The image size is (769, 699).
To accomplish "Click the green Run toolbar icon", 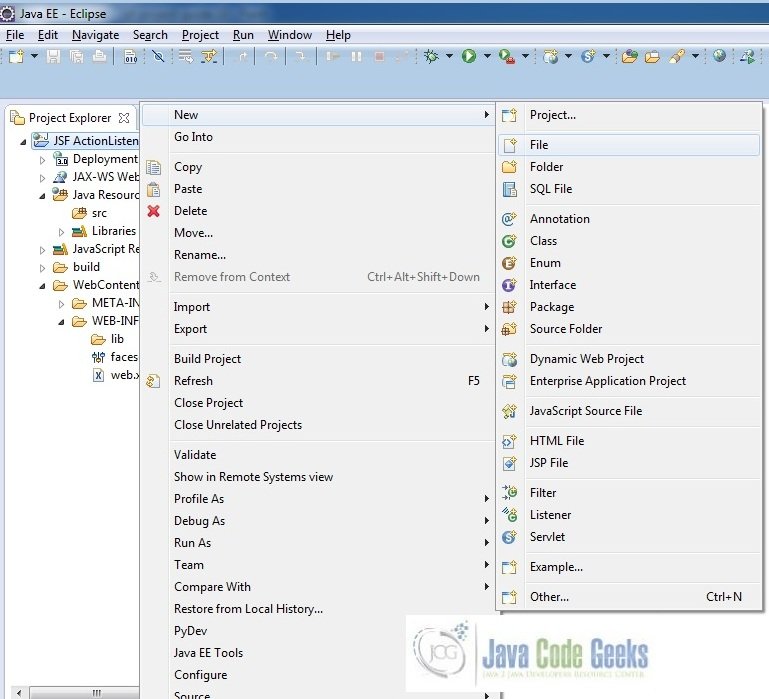I will pos(468,56).
